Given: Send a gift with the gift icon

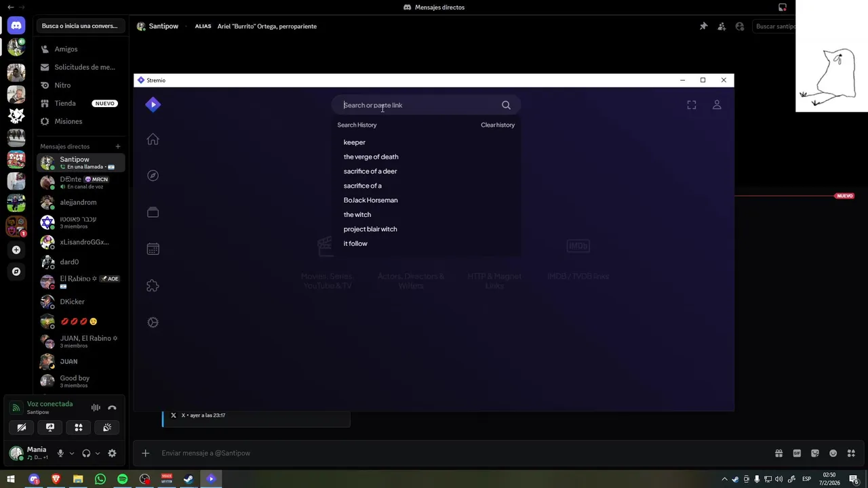Looking at the screenshot, I should coord(778,453).
